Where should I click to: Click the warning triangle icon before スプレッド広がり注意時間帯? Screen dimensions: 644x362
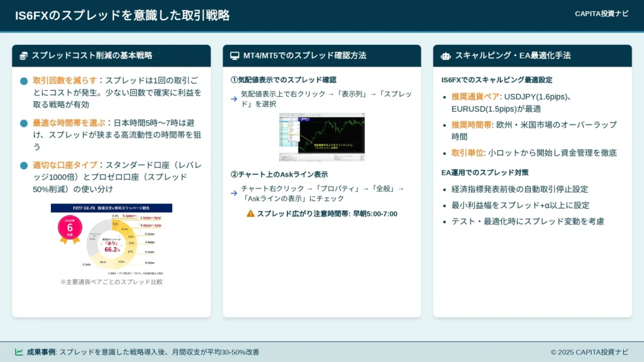point(250,214)
